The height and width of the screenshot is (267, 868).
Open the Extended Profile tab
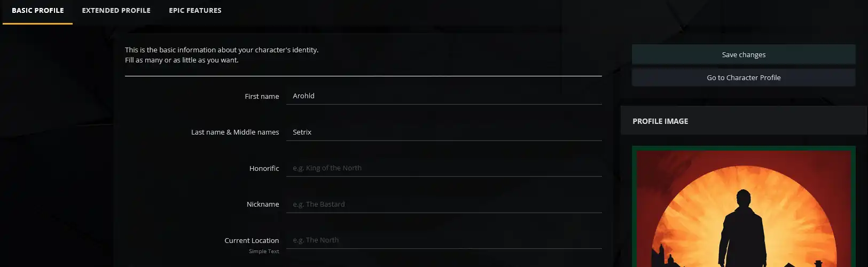(116, 11)
